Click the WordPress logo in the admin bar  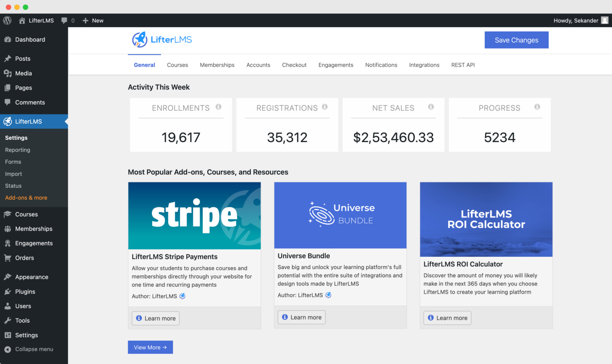pyautogui.click(x=7, y=20)
